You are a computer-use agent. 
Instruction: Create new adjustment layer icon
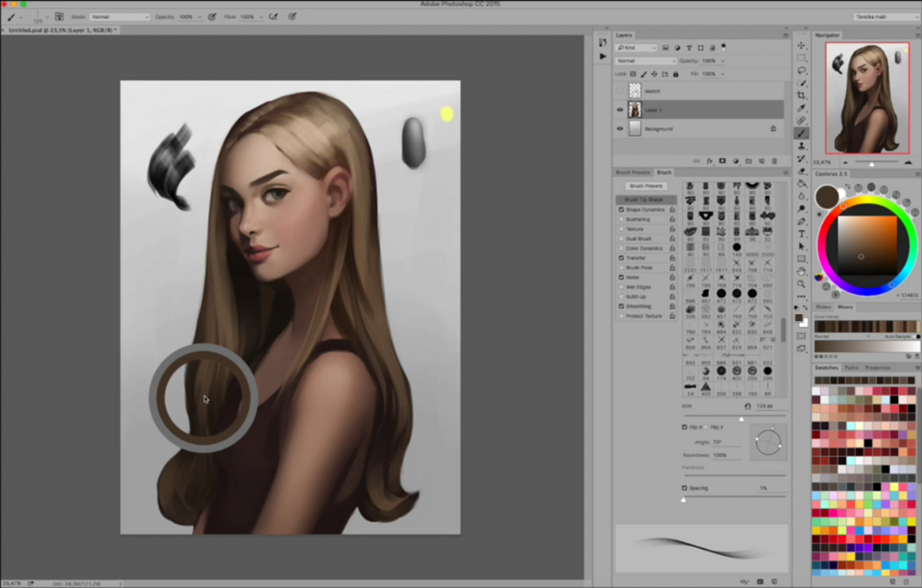click(x=736, y=161)
